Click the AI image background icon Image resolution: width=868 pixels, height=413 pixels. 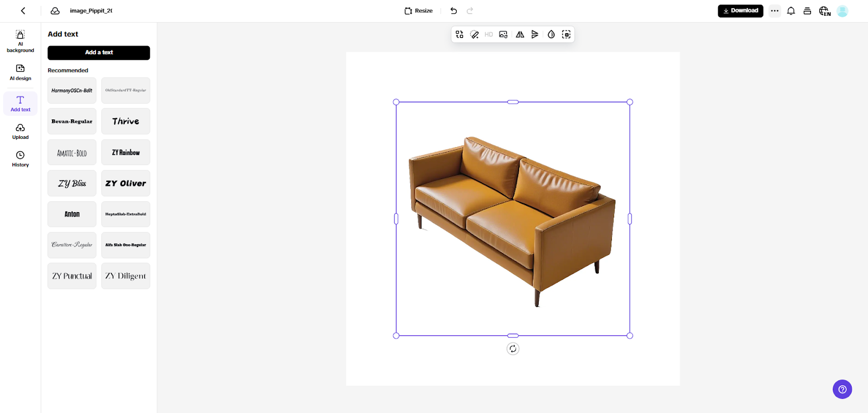(503, 34)
